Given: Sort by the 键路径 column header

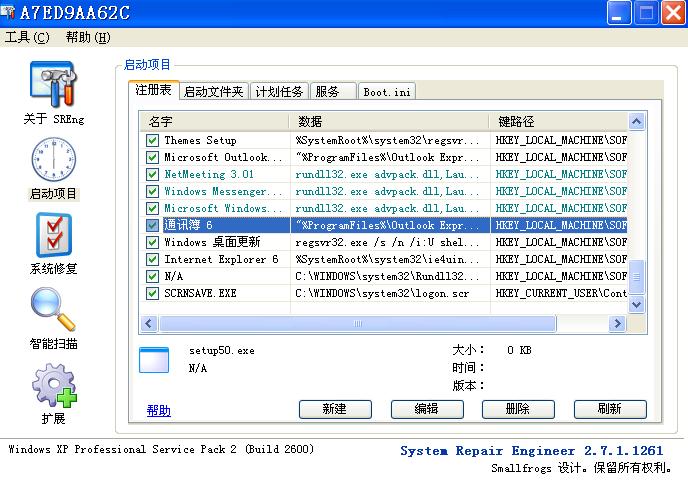Looking at the screenshot, I should (559, 121).
